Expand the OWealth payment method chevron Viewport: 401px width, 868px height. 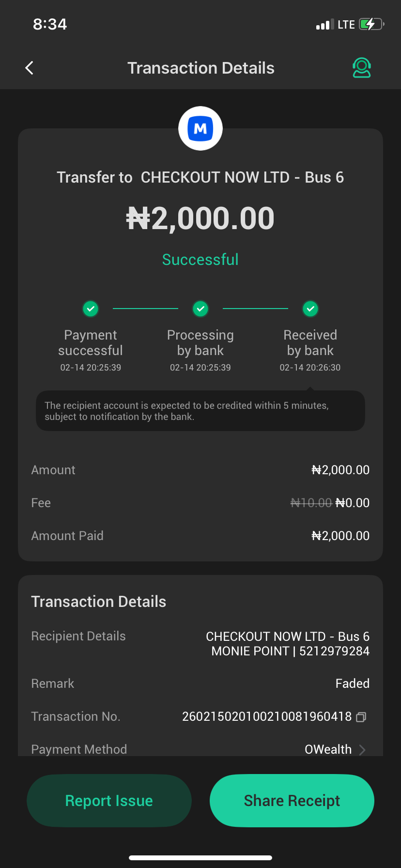tap(362, 750)
